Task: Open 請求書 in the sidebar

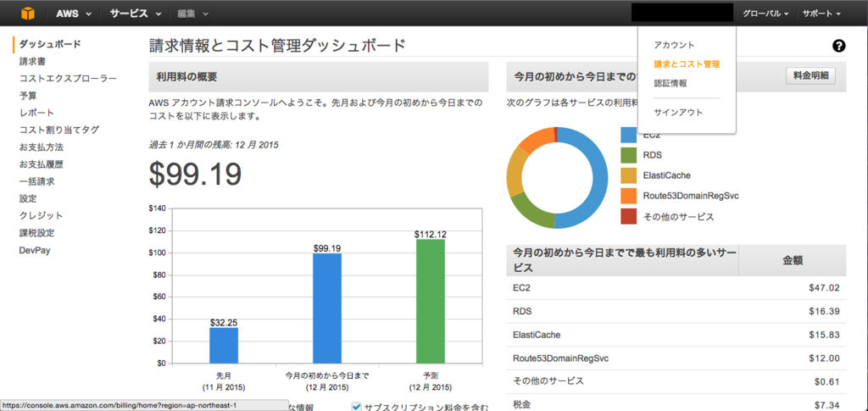Action: tap(33, 61)
